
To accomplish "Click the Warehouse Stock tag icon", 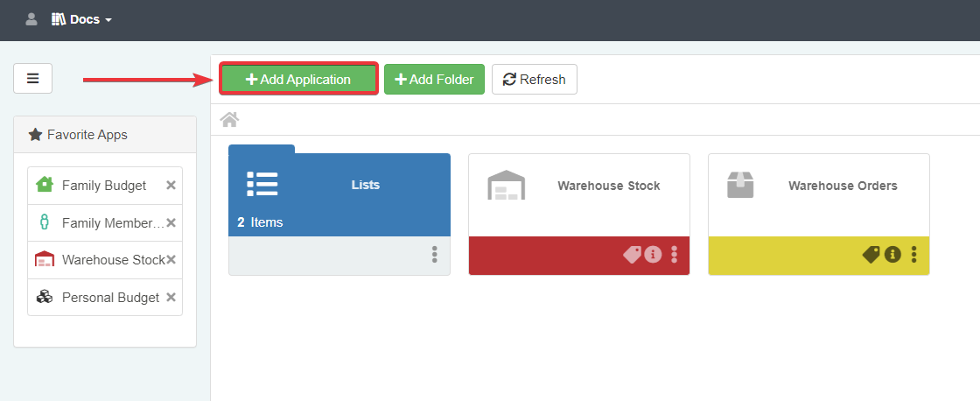I will (x=631, y=255).
